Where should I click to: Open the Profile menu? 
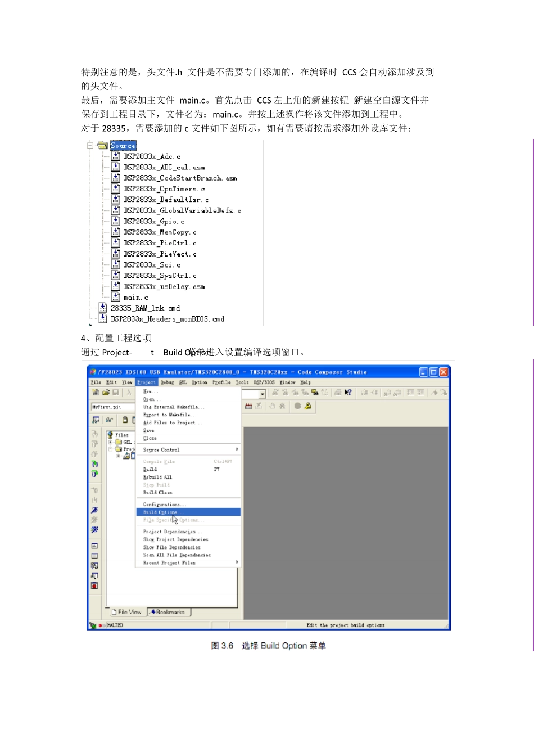click(x=221, y=382)
